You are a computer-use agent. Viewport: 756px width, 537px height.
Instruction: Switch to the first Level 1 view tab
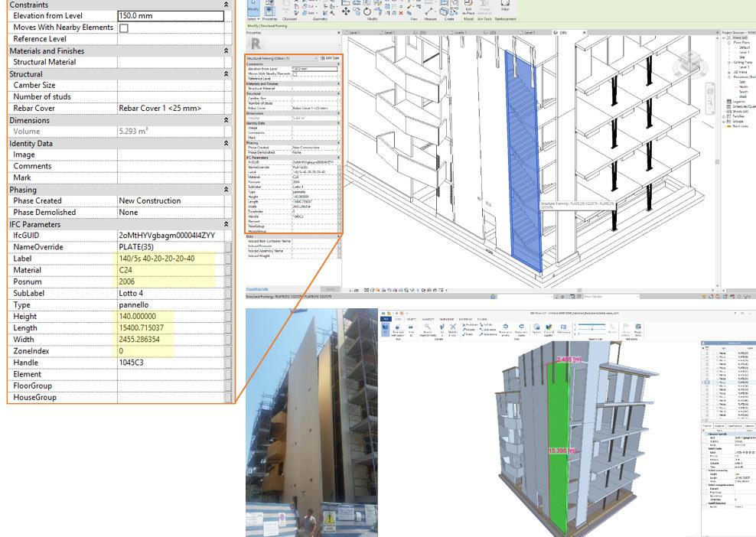tap(355, 32)
